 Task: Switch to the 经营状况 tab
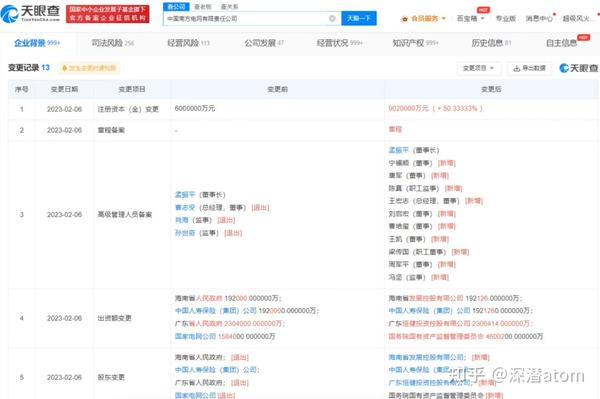(340, 43)
